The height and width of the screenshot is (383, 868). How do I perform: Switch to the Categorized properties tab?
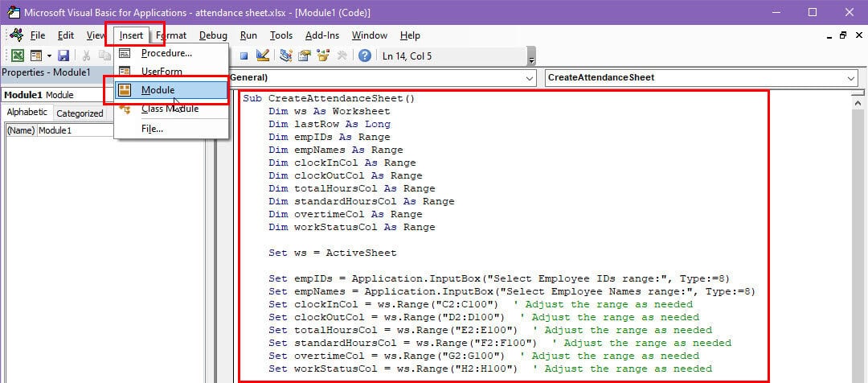coord(80,113)
